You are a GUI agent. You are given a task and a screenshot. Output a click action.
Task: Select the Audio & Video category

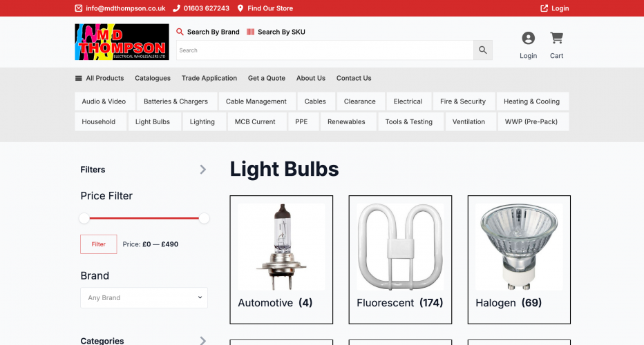point(104,101)
